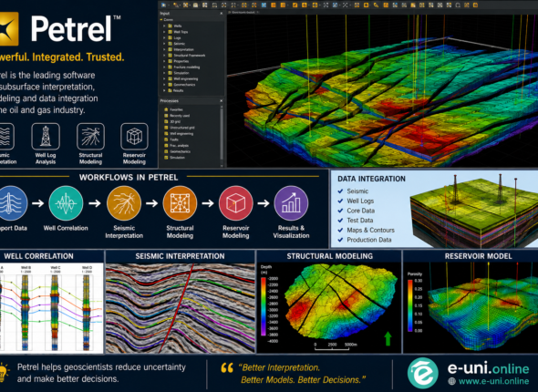Click the first blue icon in the top toolbar
Image resolution: width=538 pixels, height=392 pixels.
click(163, 5)
